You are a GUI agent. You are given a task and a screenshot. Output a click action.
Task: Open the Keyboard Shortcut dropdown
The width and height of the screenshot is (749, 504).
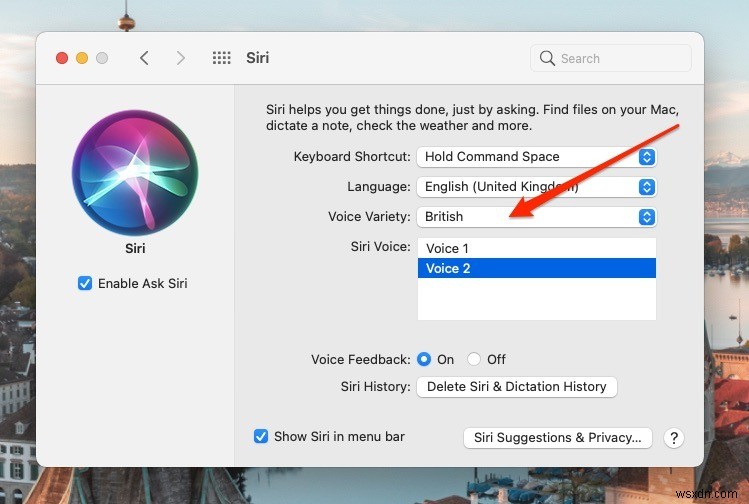536,157
